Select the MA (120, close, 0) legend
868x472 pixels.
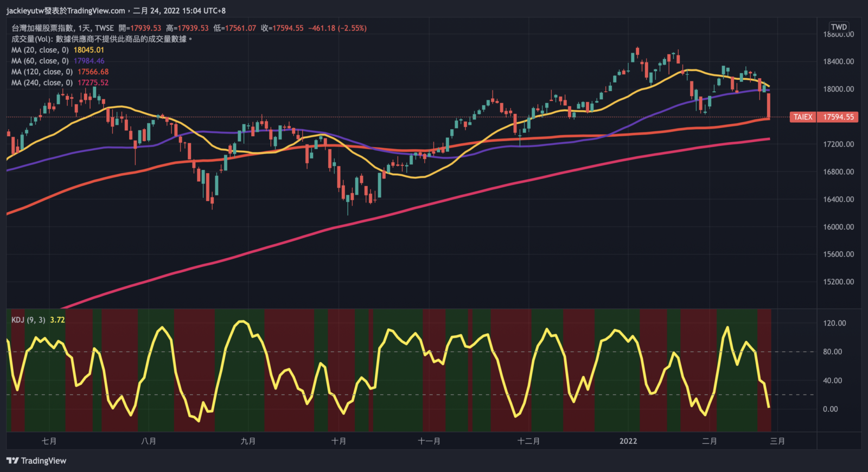click(x=42, y=72)
